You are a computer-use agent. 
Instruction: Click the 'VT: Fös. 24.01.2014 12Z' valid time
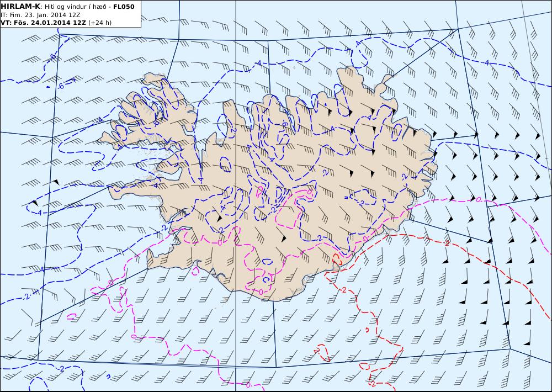pos(43,23)
